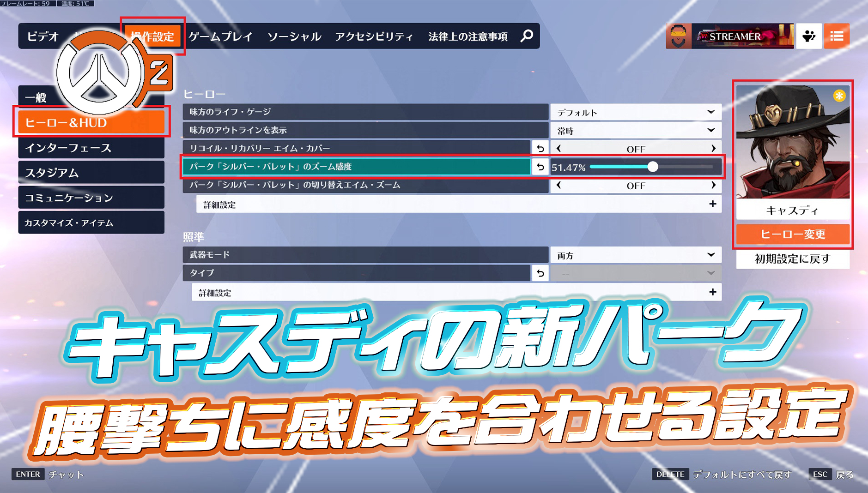Open the 味方のライフ・ゲージ dropdown
The image size is (868, 493).
click(x=636, y=111)
